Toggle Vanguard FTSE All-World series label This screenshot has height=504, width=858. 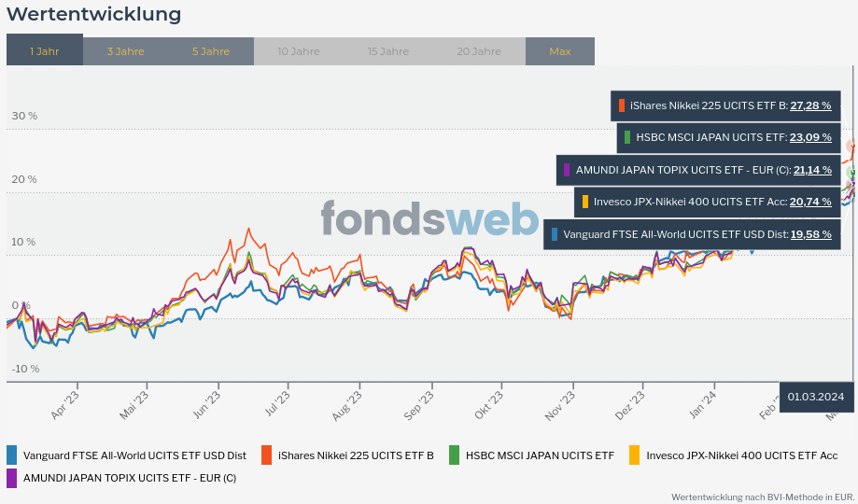click(x=134, y=455)
